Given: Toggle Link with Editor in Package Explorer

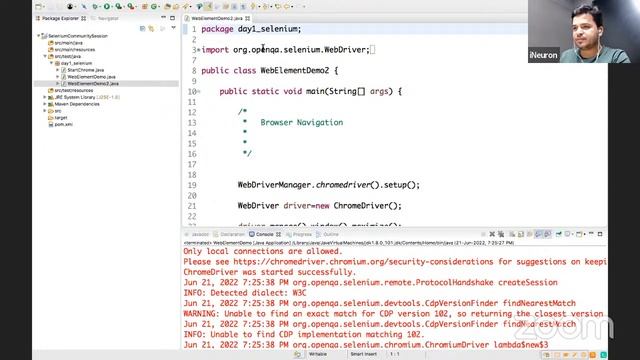Looking at the screenshot, I should [x=151, y=28].
